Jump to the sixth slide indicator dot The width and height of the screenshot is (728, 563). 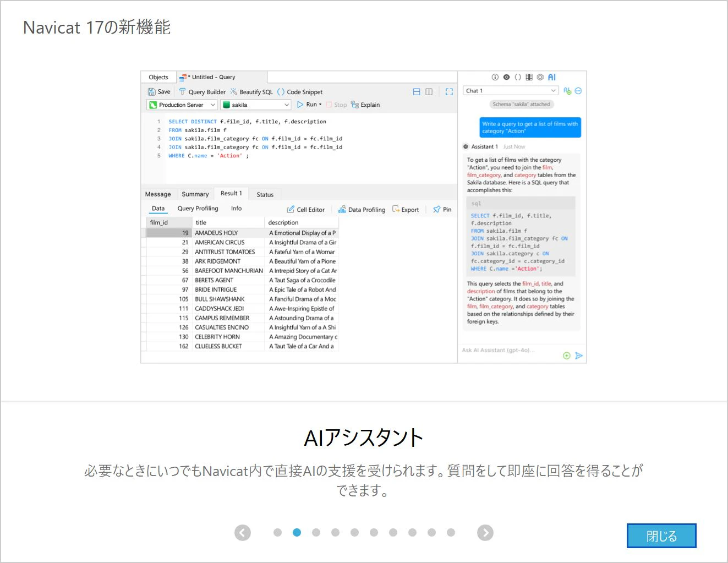(374, 533)
